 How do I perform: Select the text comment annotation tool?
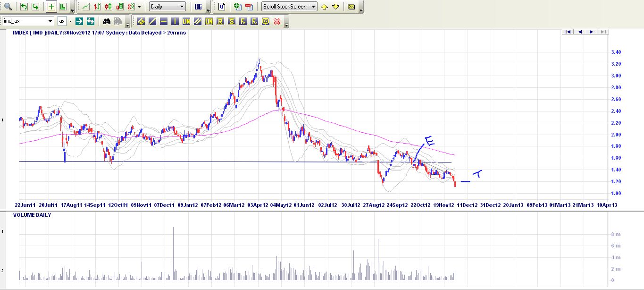point(266,21)
